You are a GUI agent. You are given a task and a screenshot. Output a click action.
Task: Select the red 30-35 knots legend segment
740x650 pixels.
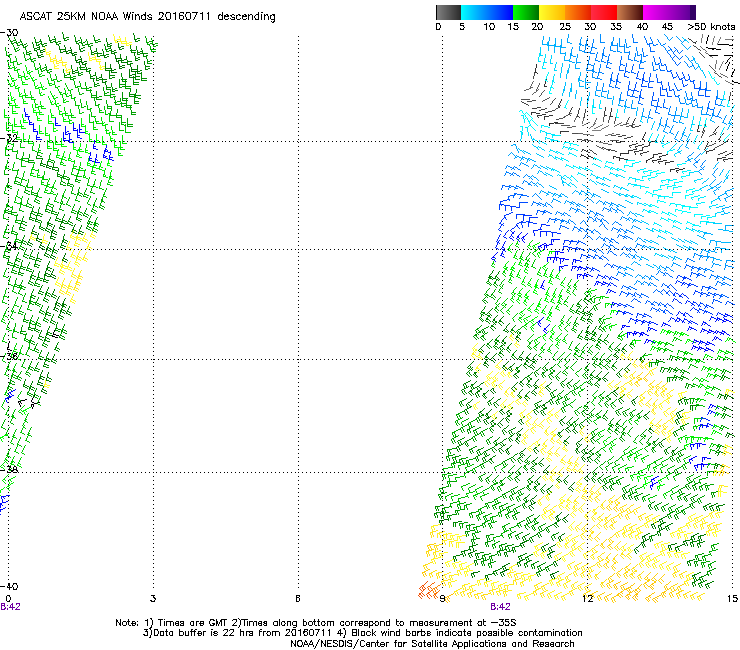click(604, 12)
